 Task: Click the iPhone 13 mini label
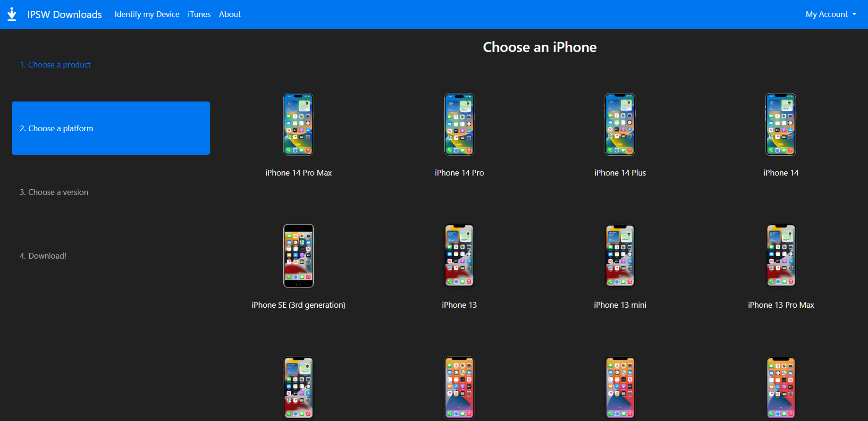(x=620, y=305)
